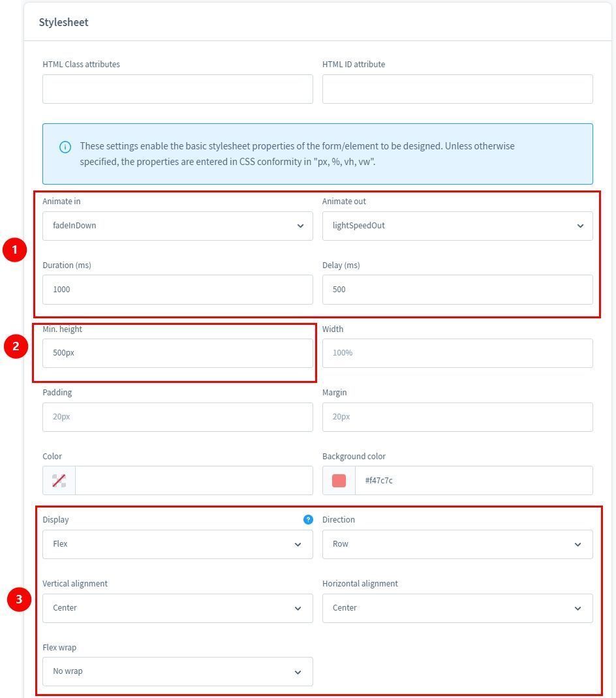Click the HTML ID attribute field
This screenshot has width=616, height=698.
click(457, 89)
